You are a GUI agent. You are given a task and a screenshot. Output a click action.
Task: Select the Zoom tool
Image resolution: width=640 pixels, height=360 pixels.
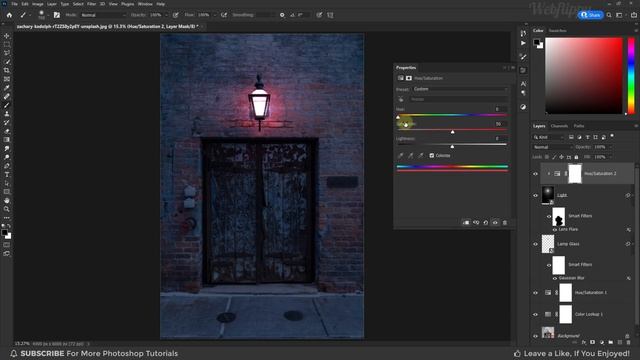pos(7,209)
